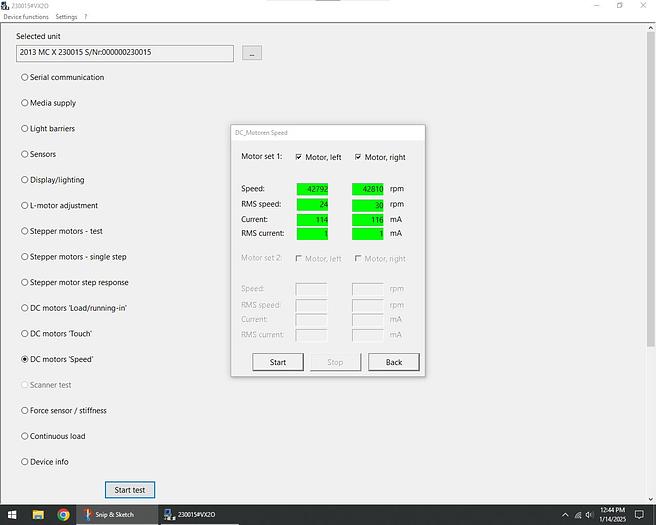Open the unit browse '...' button
Image resolution: width=656 pixels, height=525 pixels.
(x=252, y=53)
